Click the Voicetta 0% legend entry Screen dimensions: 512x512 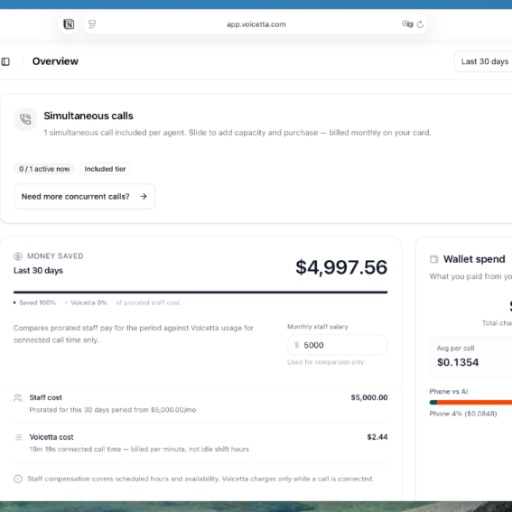[86, 303]
